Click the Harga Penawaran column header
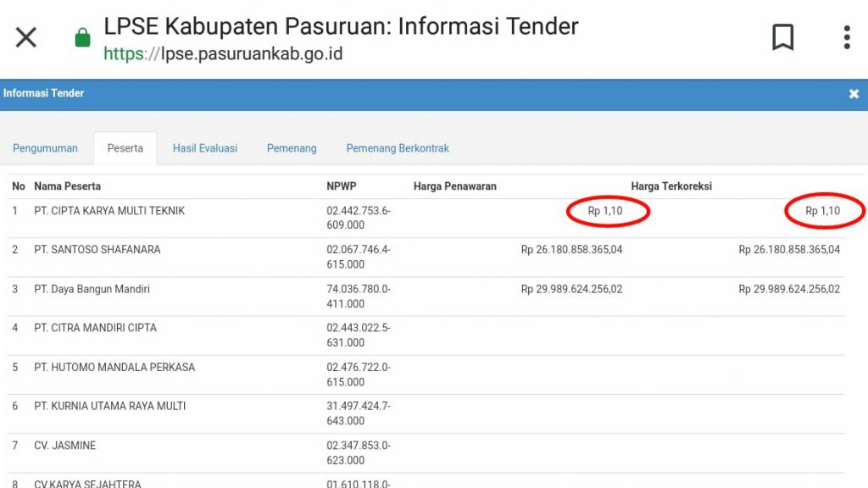Image resolution: width=868 pixels, height=488 pixels. (x=455, y=186)
